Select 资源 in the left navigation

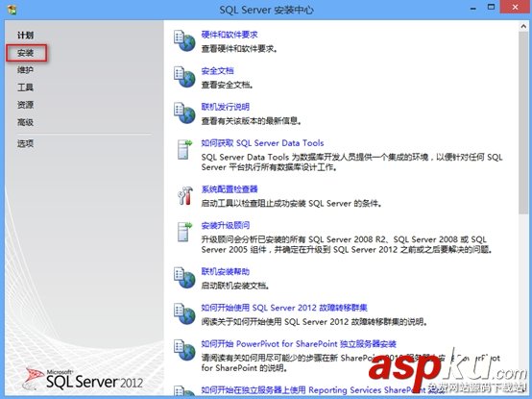[x=25, y=105]
